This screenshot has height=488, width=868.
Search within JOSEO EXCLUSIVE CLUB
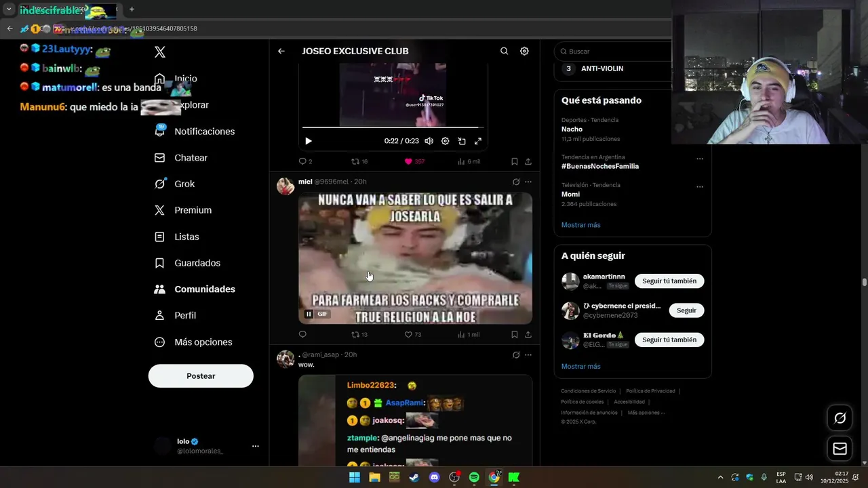pos(504,51)
